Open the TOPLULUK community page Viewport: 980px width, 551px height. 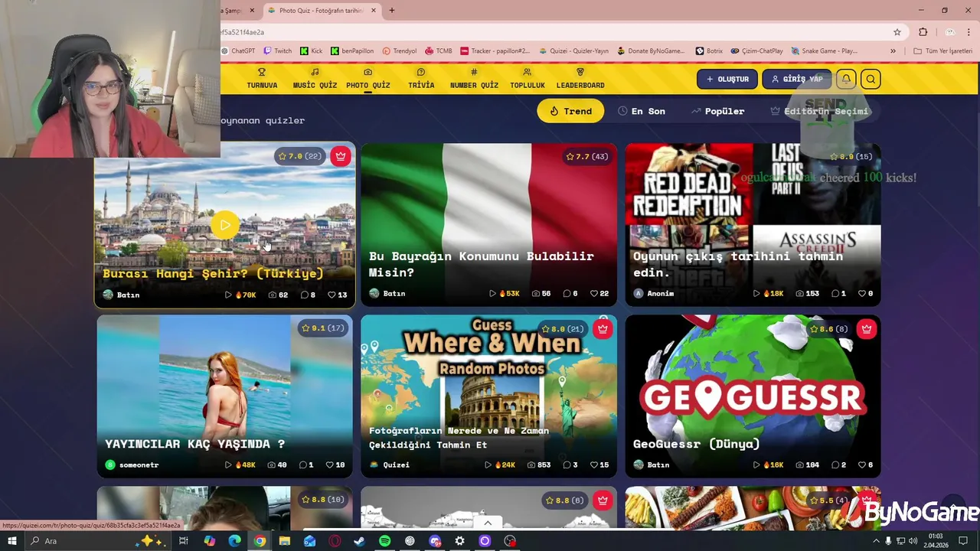(528, 79)
